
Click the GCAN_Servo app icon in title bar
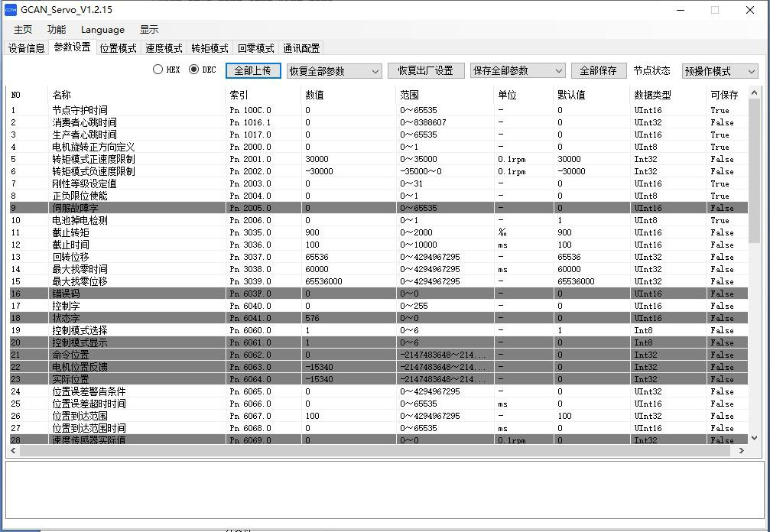pos(11,10)
